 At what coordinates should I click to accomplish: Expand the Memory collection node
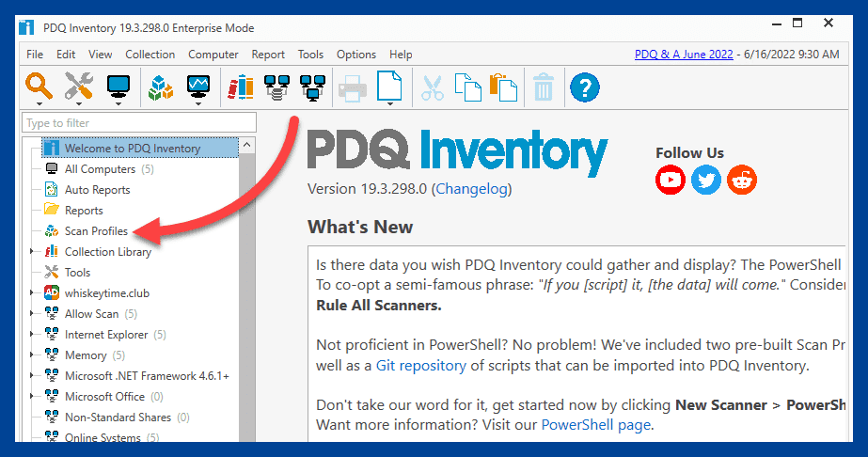click(x=32, y=355)
